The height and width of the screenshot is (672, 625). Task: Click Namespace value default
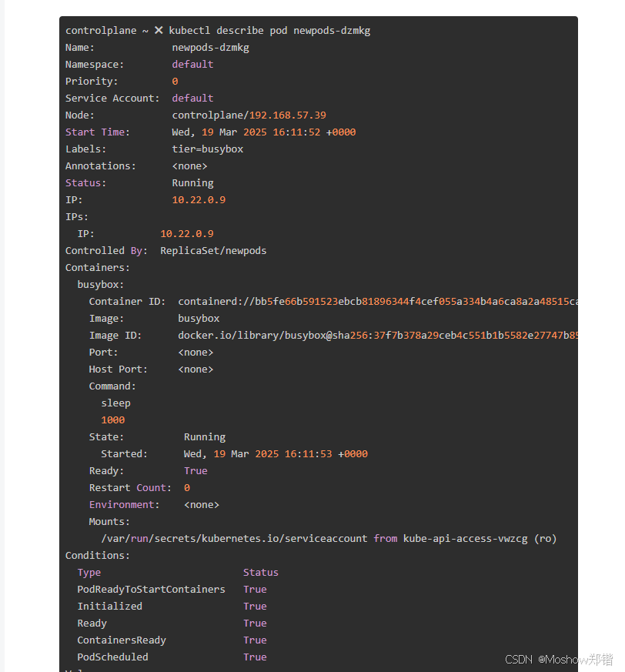(192, 65)
